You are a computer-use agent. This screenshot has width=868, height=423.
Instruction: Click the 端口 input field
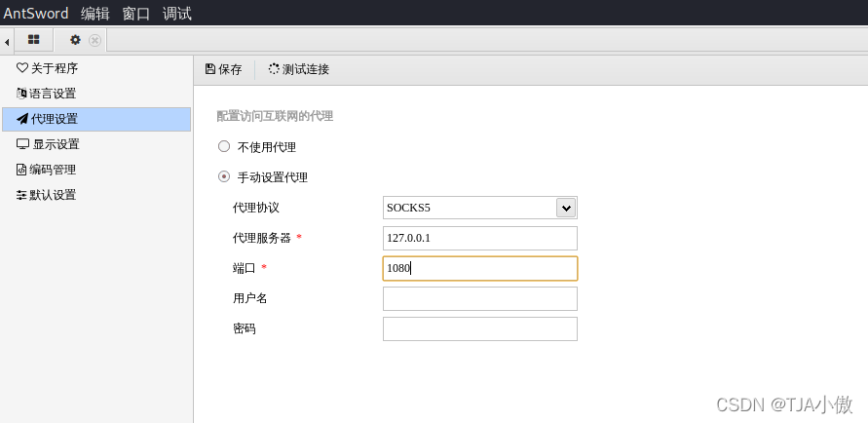tap(480, 269)
